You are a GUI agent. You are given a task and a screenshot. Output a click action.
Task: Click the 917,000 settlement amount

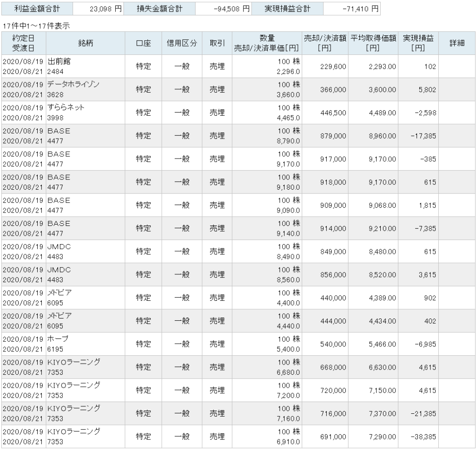[x=333, y=159]
